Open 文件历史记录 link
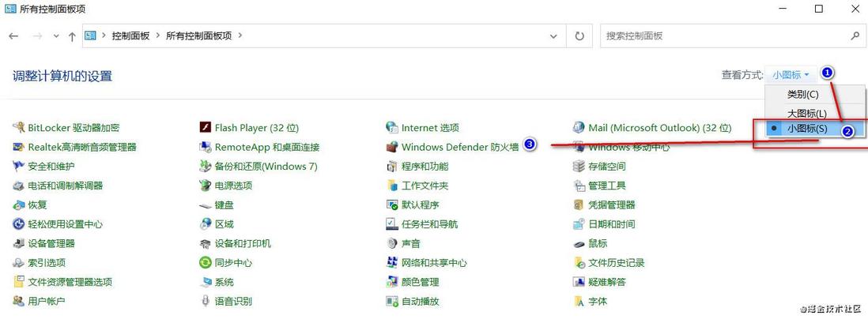868x319 pixels. click(616, 263)
